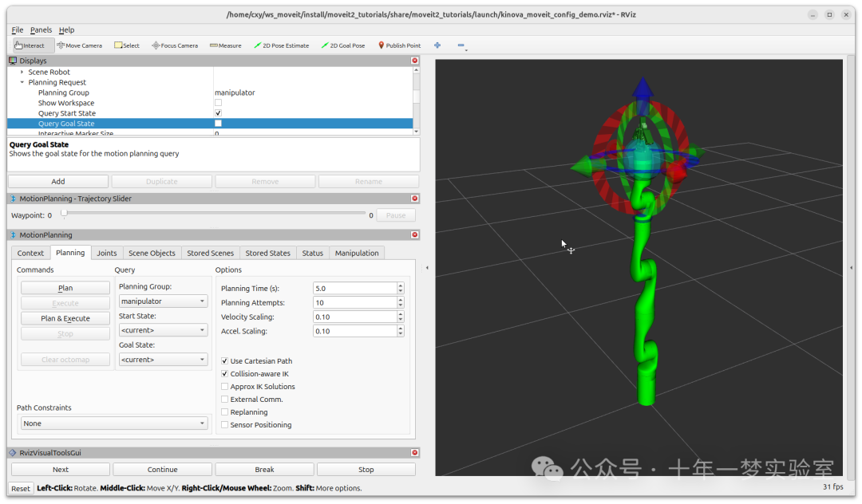Choose the Select tool

coord(126,45)
